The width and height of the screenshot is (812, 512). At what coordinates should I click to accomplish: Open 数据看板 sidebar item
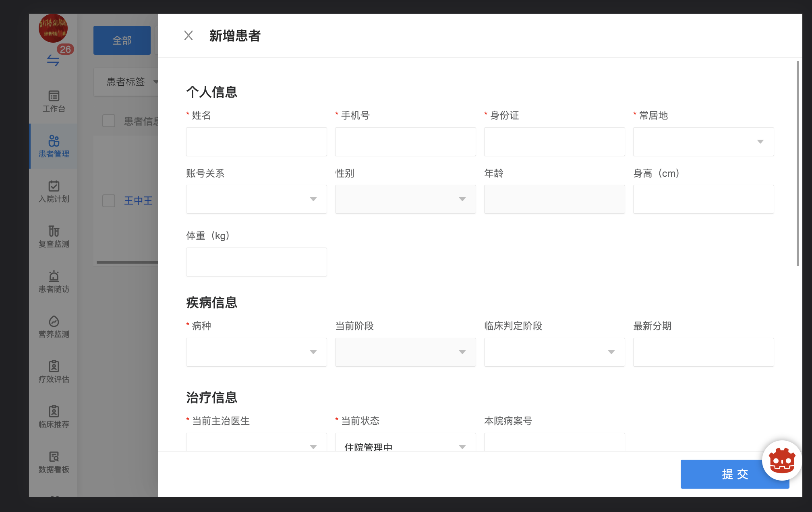point(54,462)
